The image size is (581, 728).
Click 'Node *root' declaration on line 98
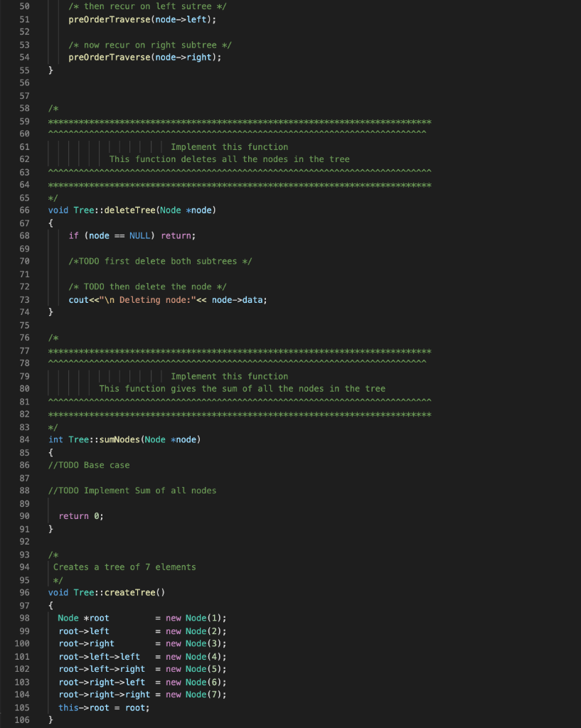click(x=84, y=619)
